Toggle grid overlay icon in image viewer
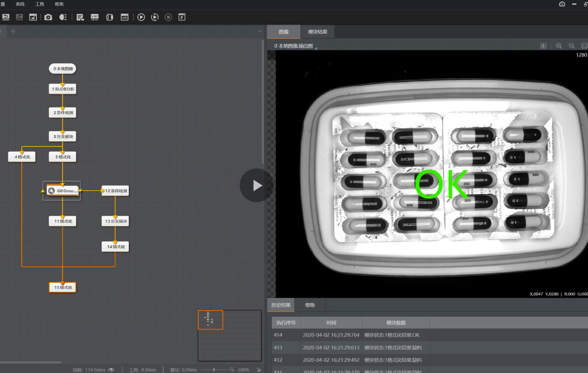Screen dimensions: 588x373 click(x=544, y=46)
